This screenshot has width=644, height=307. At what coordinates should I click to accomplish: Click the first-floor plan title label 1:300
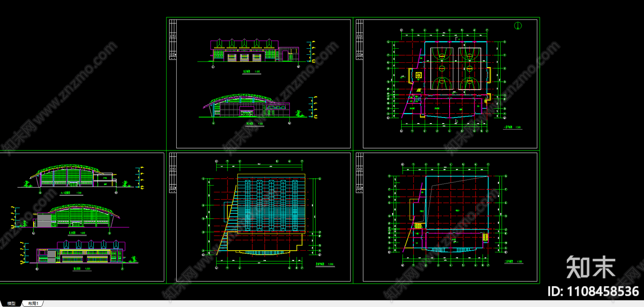[x=512, y=127]
